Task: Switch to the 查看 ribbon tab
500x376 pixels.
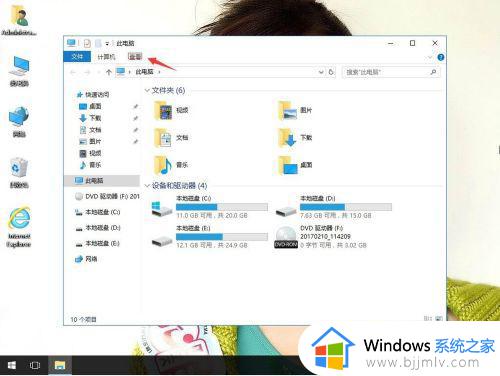Action: [x=135, y=57]
